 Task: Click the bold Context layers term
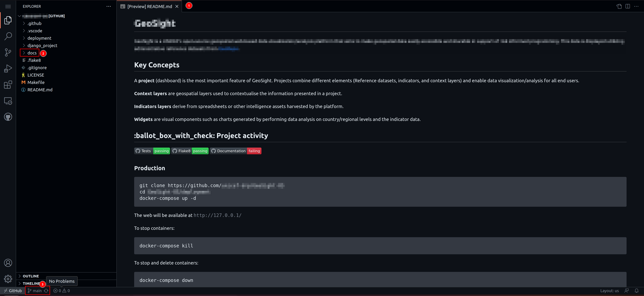pyautogui.click(x=150, y=94)
